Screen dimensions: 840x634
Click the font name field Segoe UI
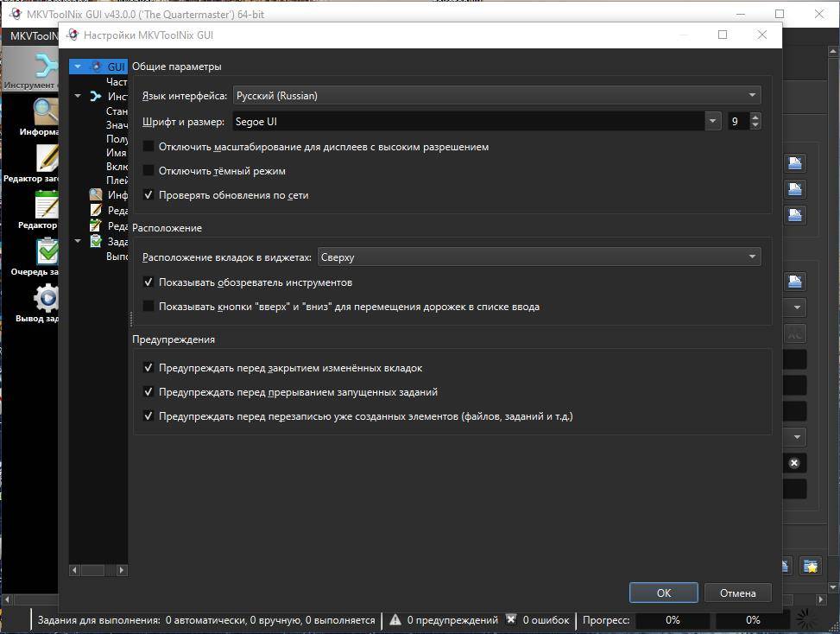pos(469,121)
